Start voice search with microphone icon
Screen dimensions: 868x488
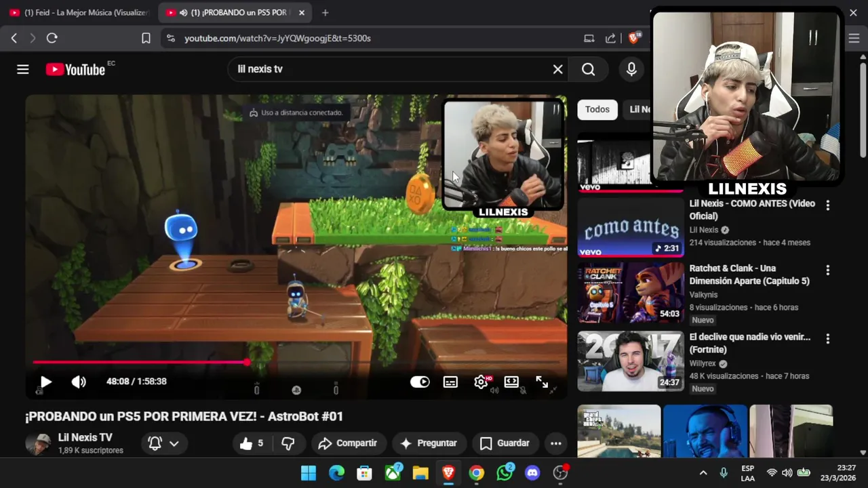pyautogui.click(x=631, y=69)
